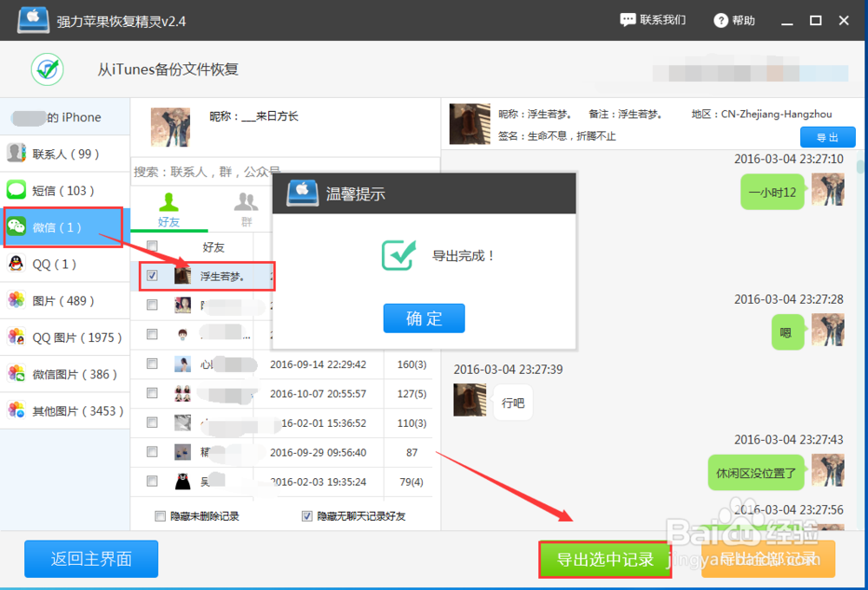The image size is (868, 590).
Task: Click the blue 导出 button
Action: (x=827, y=137)
